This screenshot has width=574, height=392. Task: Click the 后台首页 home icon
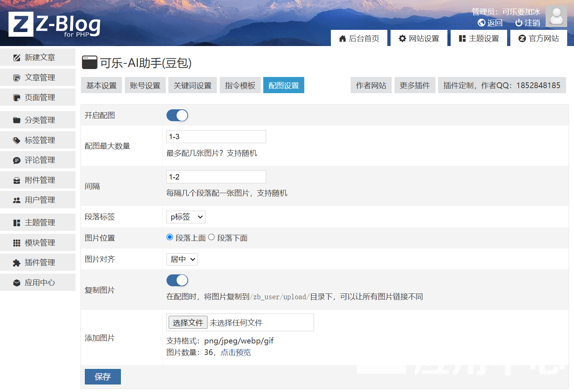[342, 38]
